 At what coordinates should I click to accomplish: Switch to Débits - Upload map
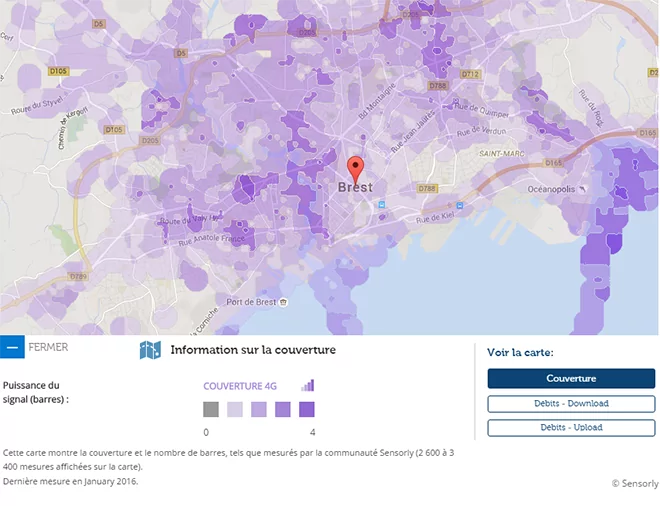point(571,427)
